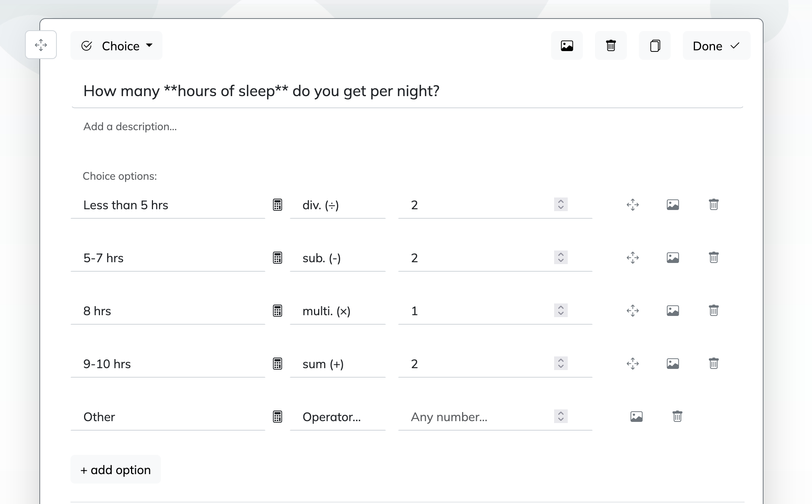Click the question block move handle

[41, 45]
